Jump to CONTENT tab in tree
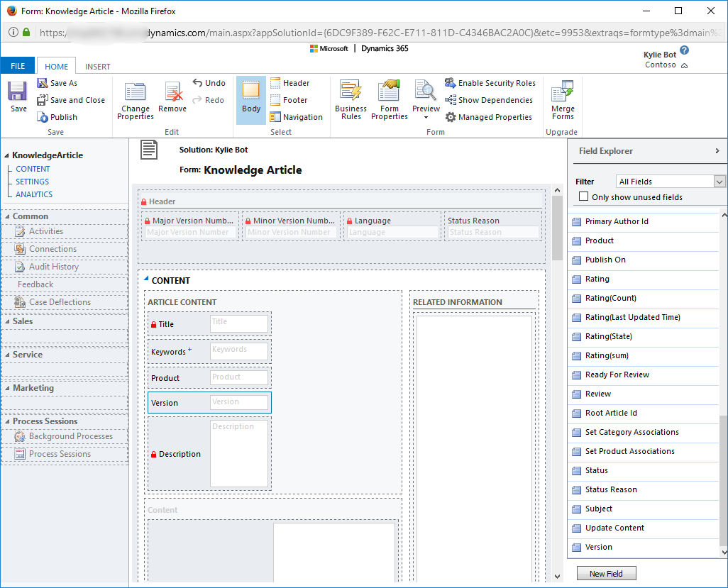This screenshot has height=588, width=728. pos(33,169)
